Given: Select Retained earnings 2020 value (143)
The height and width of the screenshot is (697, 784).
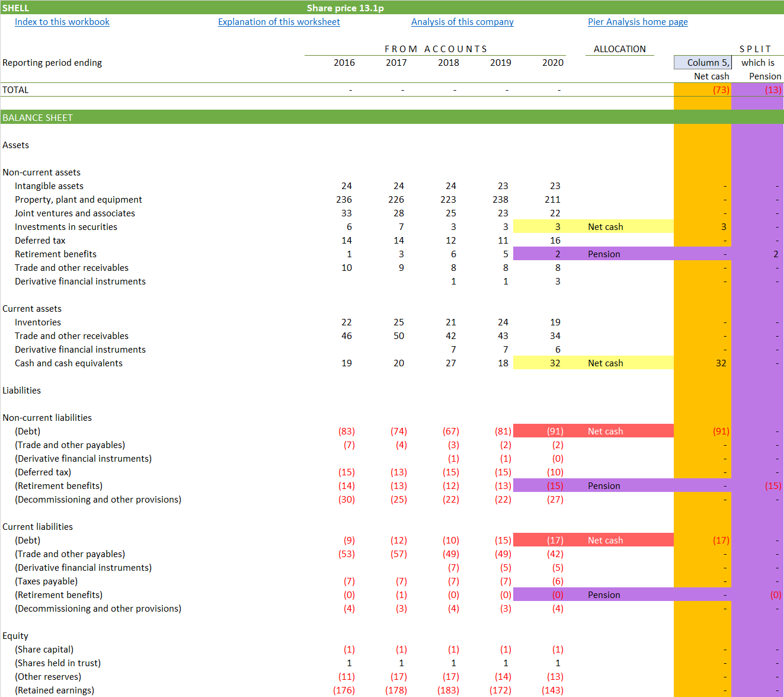Looking at the screenshot, I should coord(553,690).
